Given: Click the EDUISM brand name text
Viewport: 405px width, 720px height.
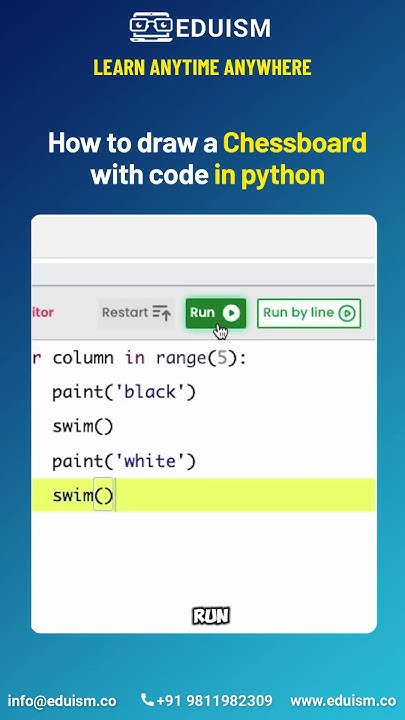Looking at the screenshot, I should click(223, 28).
